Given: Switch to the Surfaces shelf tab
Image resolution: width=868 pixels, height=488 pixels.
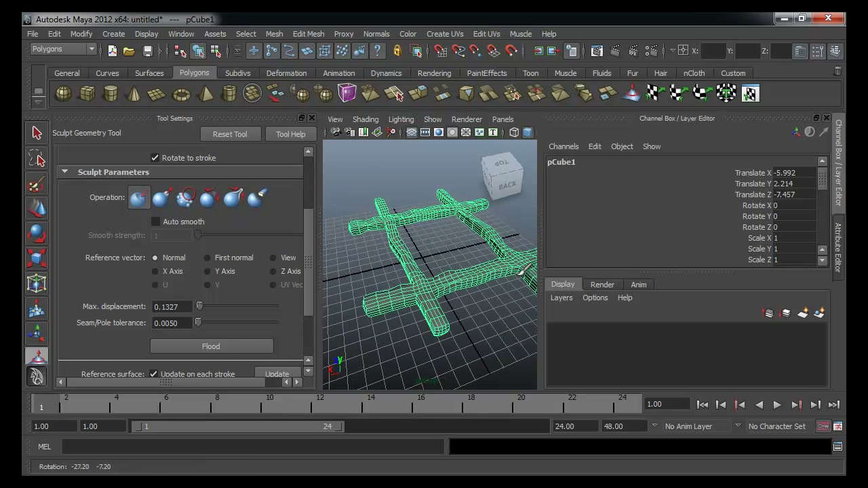Looking at the screenshot, I should [149, 73].
